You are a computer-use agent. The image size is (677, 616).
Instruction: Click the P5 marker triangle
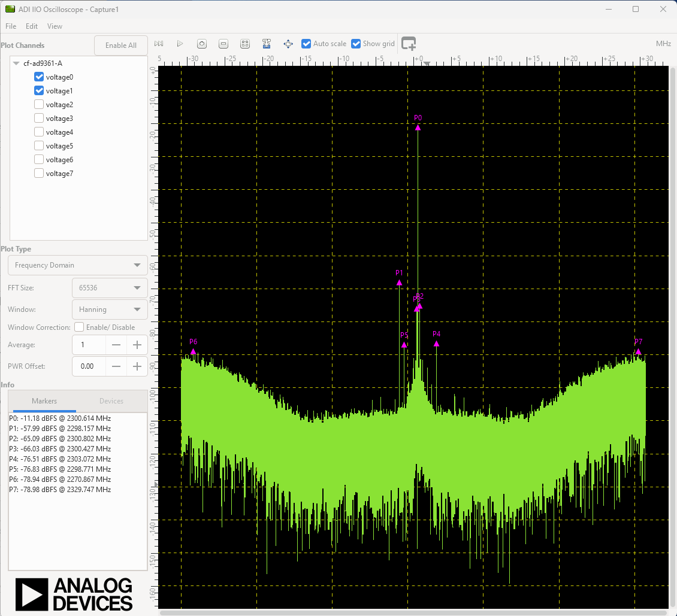tap(404, 345)
